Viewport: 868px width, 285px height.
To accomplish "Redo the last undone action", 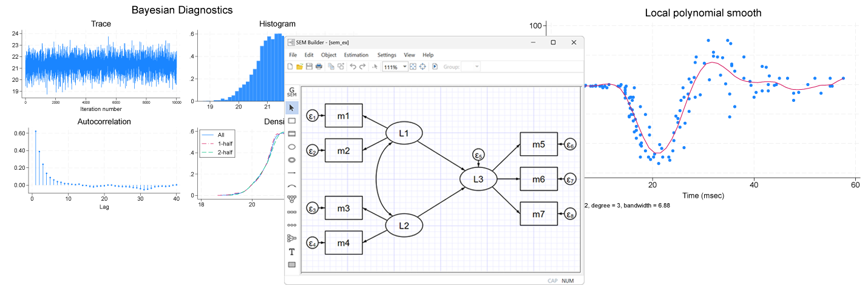I will tap(362, 66).
